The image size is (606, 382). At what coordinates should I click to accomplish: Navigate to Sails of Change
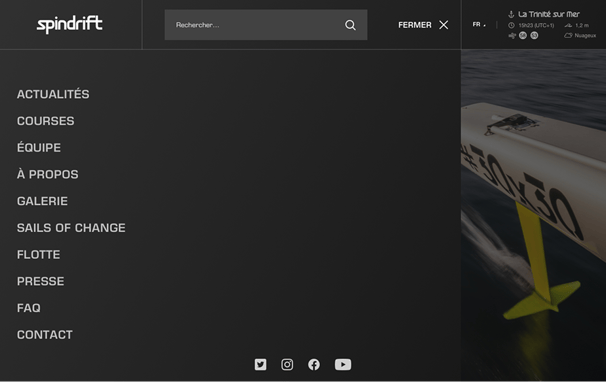coord(71,228)
